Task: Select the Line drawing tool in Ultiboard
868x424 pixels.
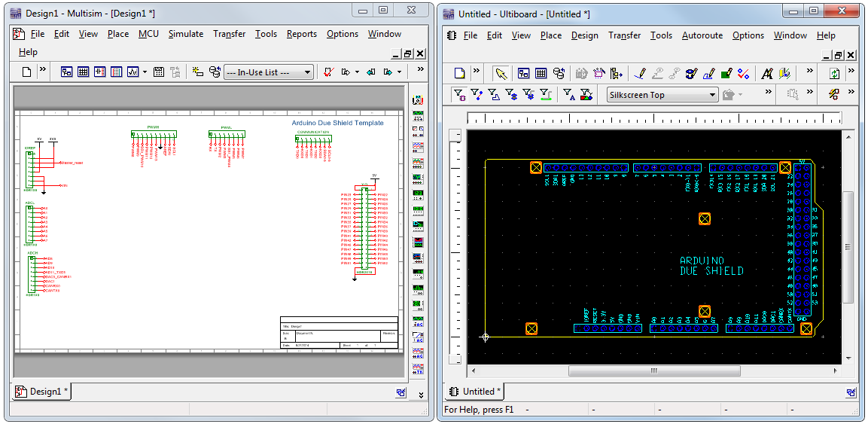Action: (x=640, y=73)
